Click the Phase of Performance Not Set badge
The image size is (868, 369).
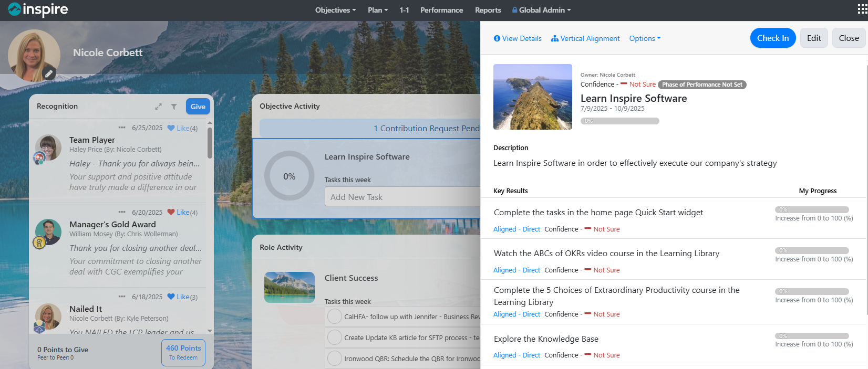(x=702, y=85)
